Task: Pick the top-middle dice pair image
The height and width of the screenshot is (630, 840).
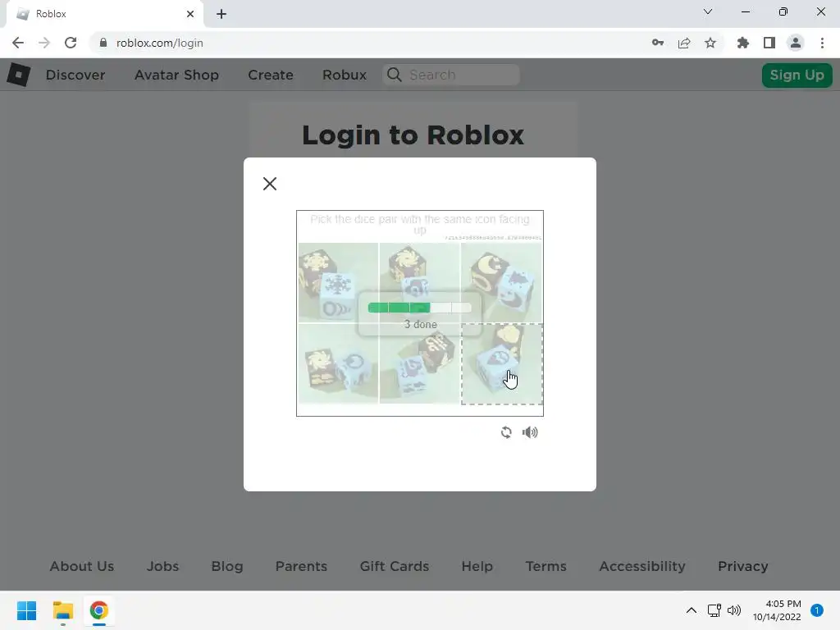Action: coord(419,283)
